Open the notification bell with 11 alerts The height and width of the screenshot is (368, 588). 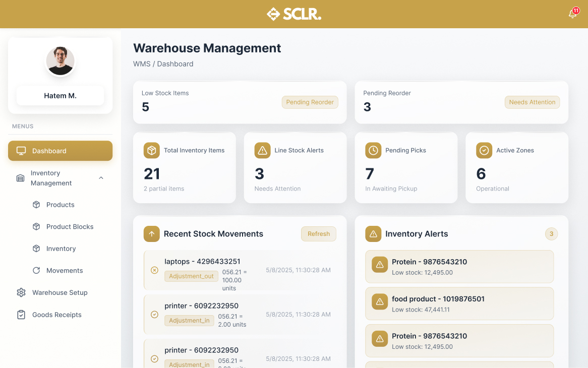point(572,14)
